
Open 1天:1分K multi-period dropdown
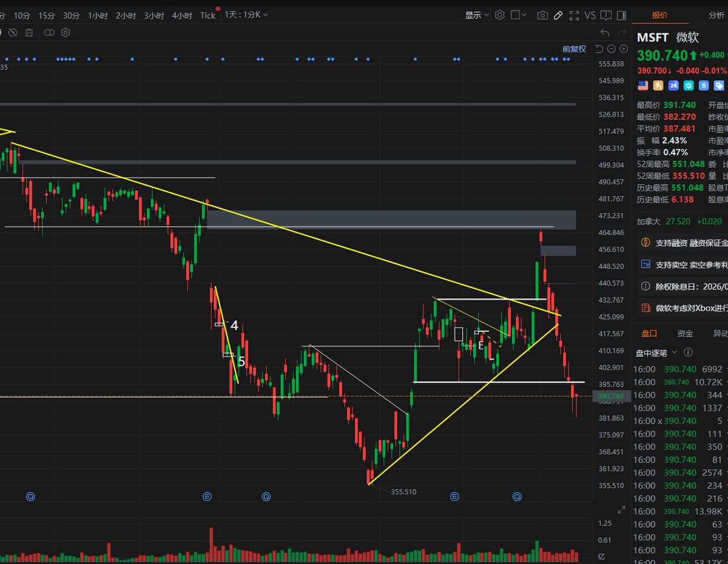click(246, 15)
